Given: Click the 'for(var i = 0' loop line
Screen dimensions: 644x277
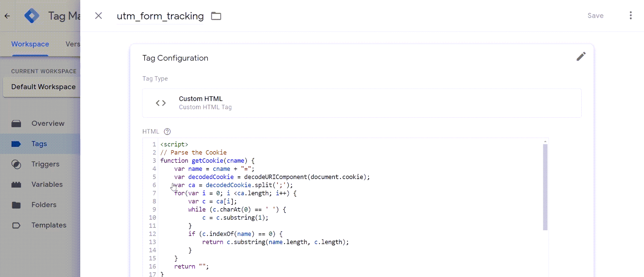Looking at the screenshot, I should [x=235, y=193].
